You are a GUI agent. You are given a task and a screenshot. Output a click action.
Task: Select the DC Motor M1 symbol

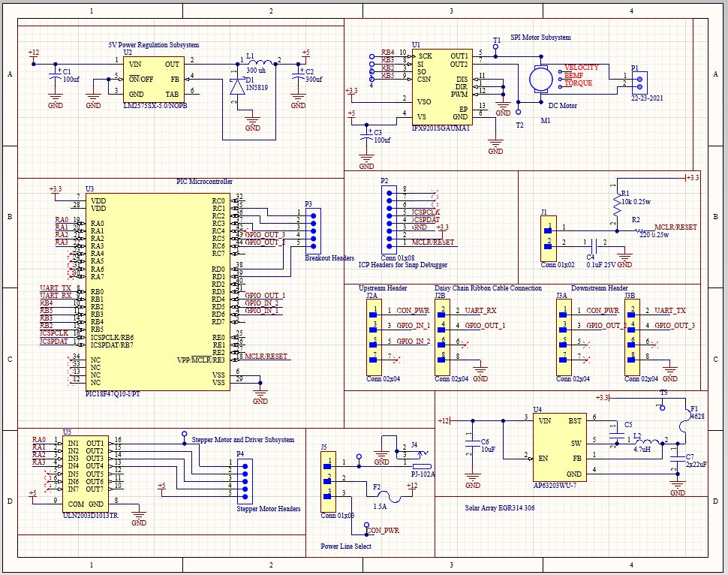click(539, 77)
